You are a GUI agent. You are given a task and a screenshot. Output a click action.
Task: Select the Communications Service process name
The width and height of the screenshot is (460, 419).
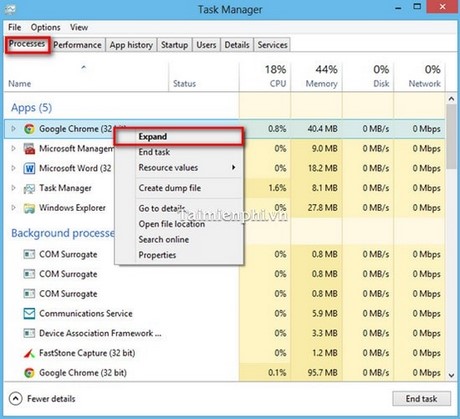tap(86, 313)
